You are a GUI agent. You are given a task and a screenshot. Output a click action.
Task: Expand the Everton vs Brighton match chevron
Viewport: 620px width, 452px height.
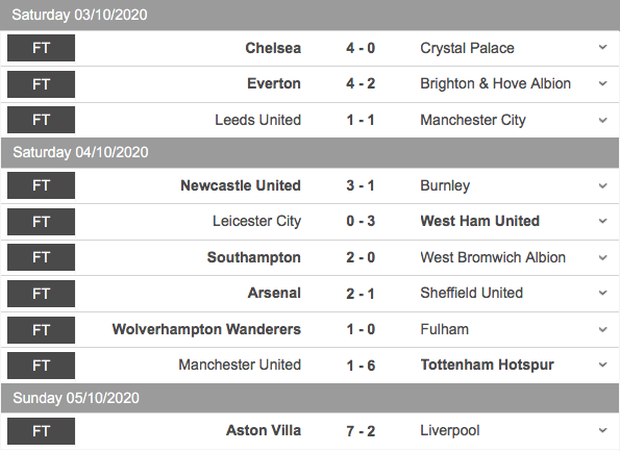pos(603,84)
